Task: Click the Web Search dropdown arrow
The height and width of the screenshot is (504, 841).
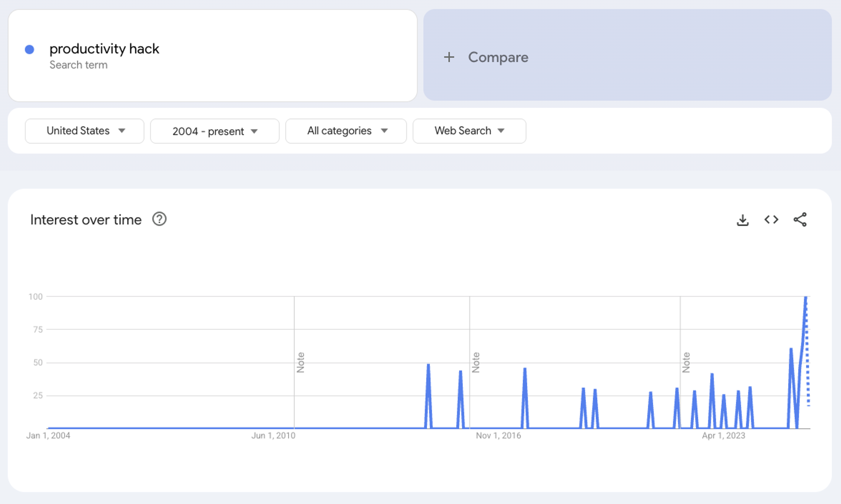Action: click(501, 131)
